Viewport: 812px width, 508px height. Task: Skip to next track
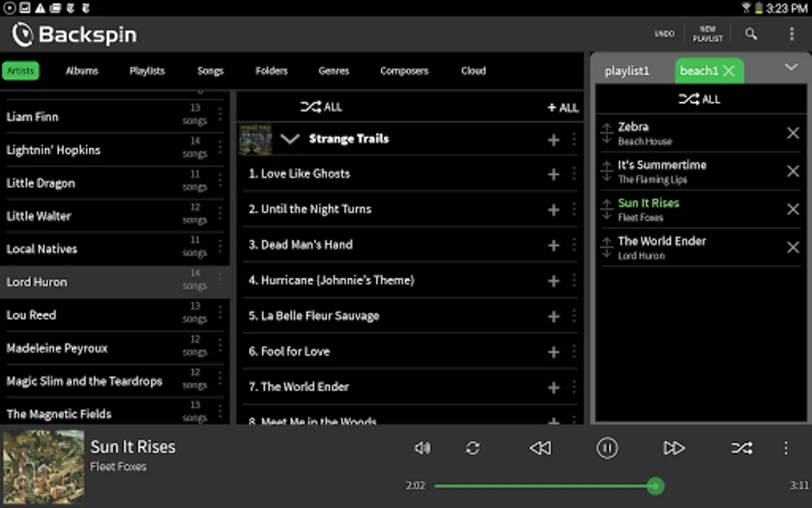tap(674, 448)
